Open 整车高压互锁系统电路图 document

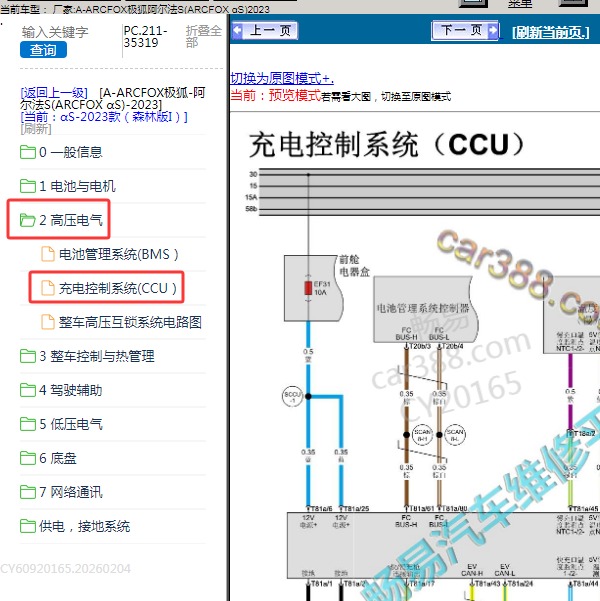(130, 322)
